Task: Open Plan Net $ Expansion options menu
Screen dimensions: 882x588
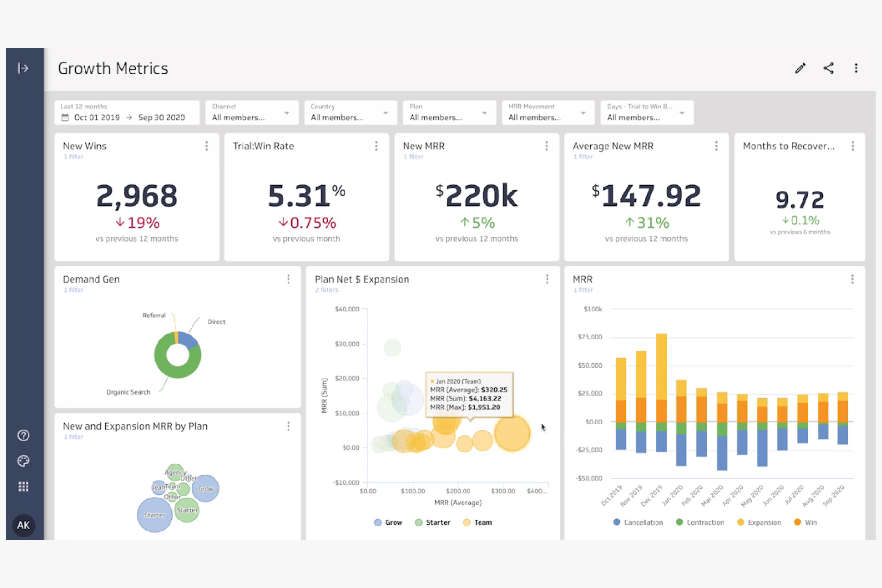Action: point(547,279)
